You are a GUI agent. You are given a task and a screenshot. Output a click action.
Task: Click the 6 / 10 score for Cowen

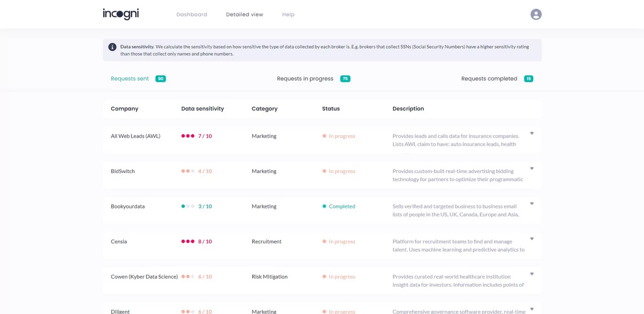[205, 276]
